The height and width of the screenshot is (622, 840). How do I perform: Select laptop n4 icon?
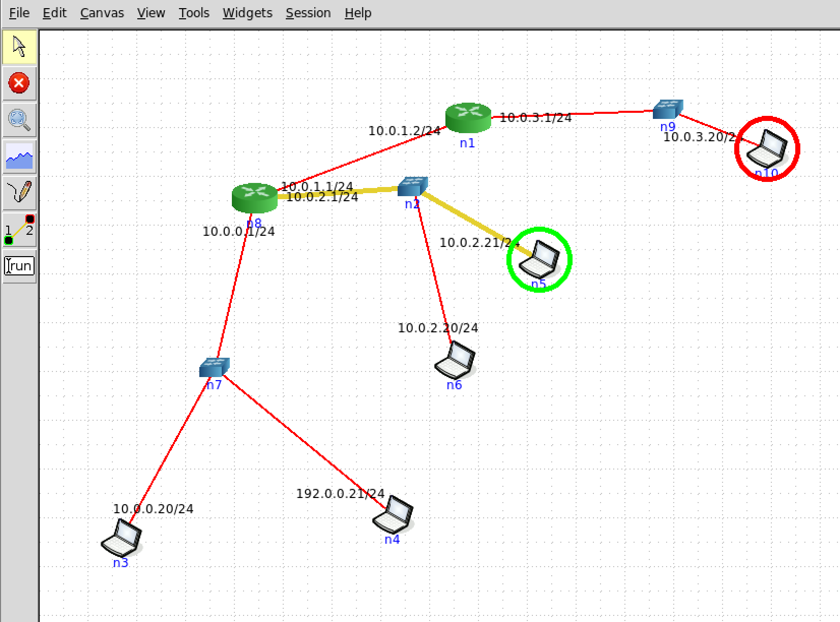pos(393,514)
